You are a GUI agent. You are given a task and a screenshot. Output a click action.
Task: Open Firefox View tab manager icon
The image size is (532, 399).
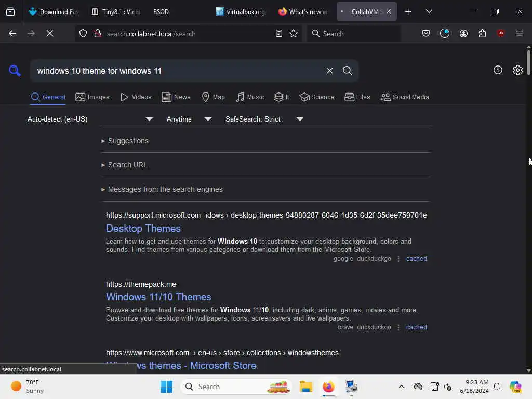point(10,11)
